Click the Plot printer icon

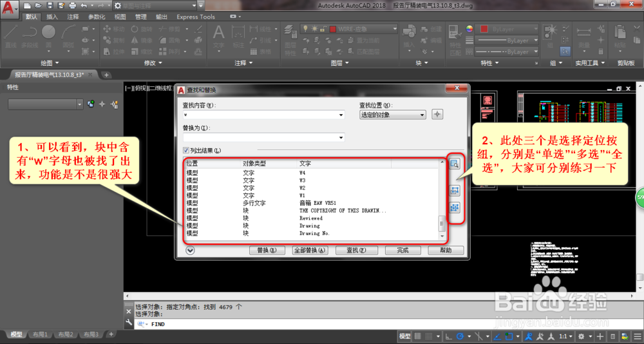click(x=73, y=6)
